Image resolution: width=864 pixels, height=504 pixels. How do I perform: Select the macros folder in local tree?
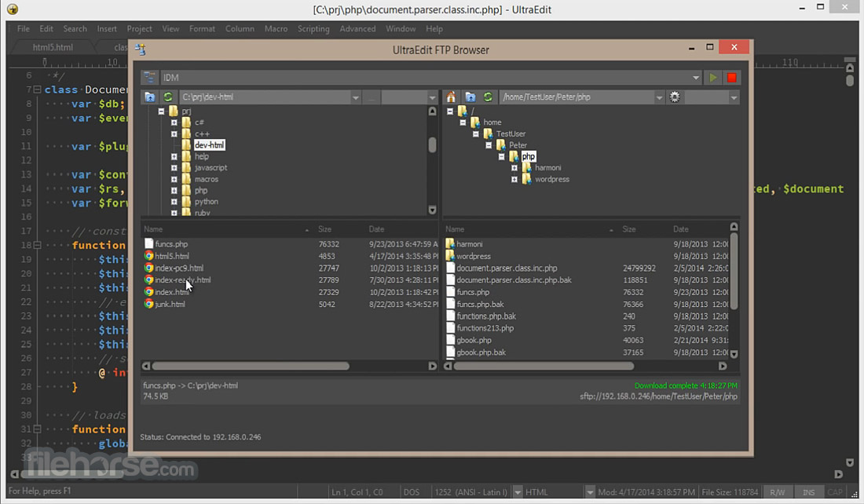[x=206, y=179]
